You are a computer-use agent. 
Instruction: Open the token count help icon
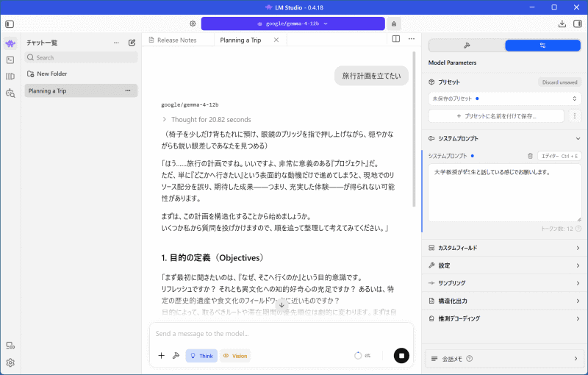point(578,229)
